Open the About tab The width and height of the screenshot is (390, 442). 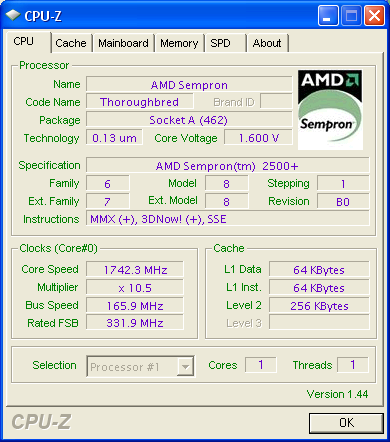point(267,43)
